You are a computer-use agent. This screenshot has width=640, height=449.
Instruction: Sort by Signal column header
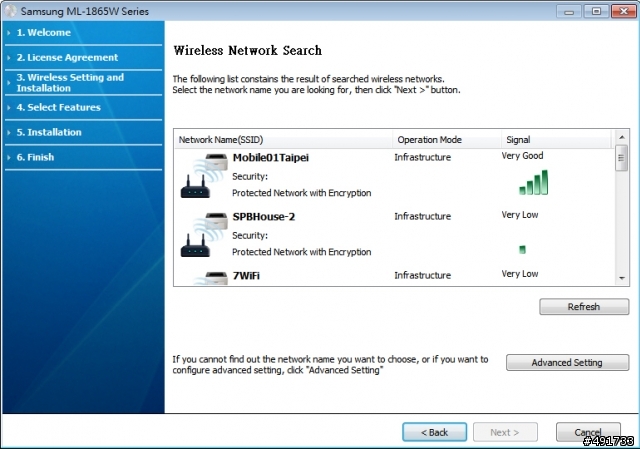point(557,140)
